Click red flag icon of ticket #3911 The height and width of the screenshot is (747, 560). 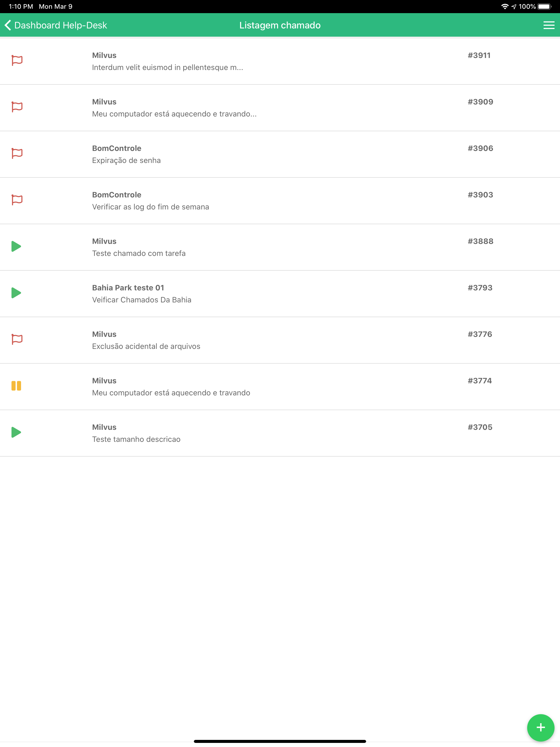point(17,60)
